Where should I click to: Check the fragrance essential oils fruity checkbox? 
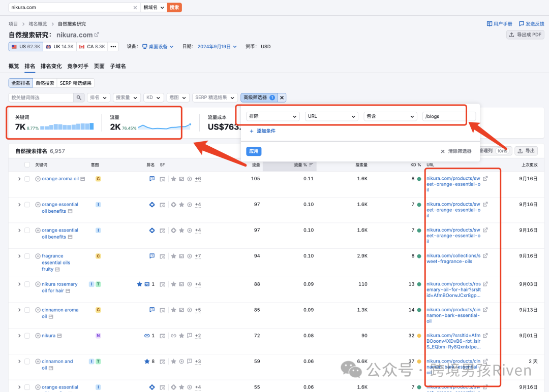(27, 256)
